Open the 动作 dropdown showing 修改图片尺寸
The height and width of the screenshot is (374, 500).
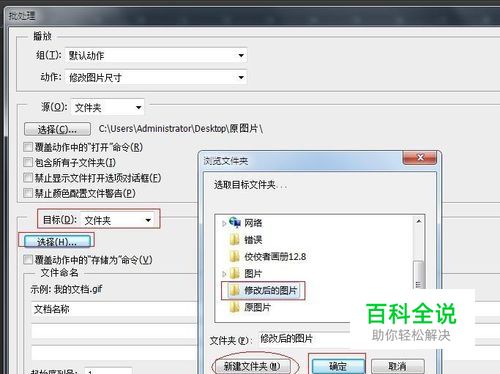[x=156, y=77]
